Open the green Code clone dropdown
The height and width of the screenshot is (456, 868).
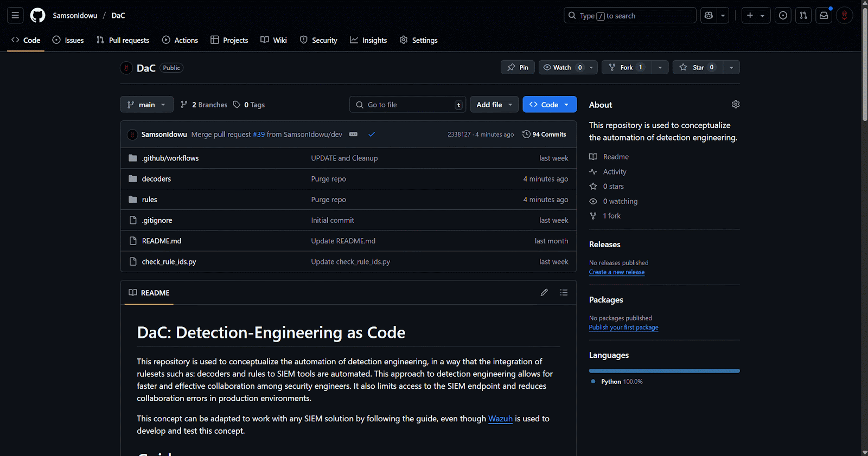click(x=550, y=105)
